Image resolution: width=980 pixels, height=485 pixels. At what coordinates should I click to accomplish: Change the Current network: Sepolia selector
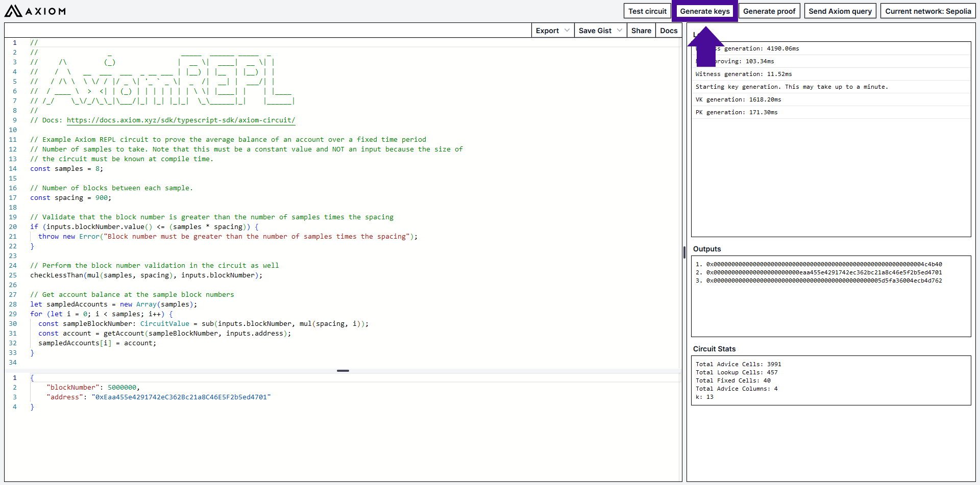pos(927,11)
